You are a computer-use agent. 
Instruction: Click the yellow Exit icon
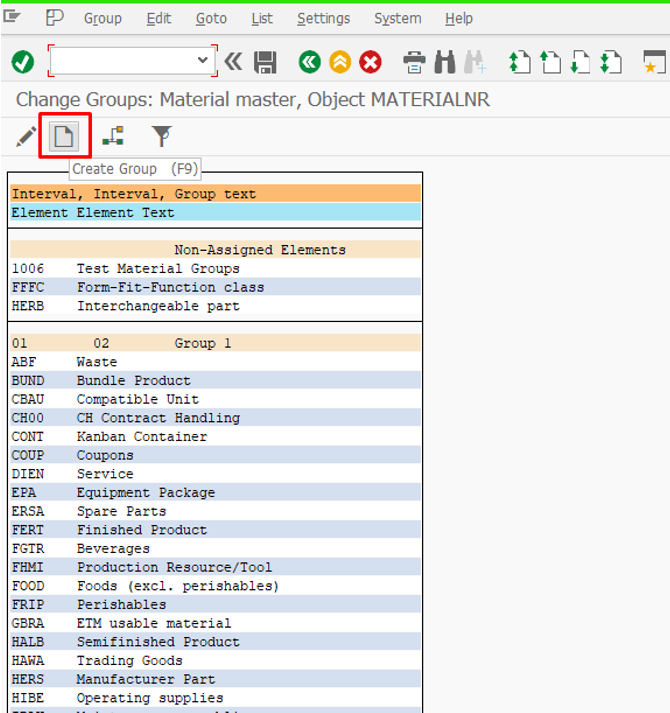point(340,62)
